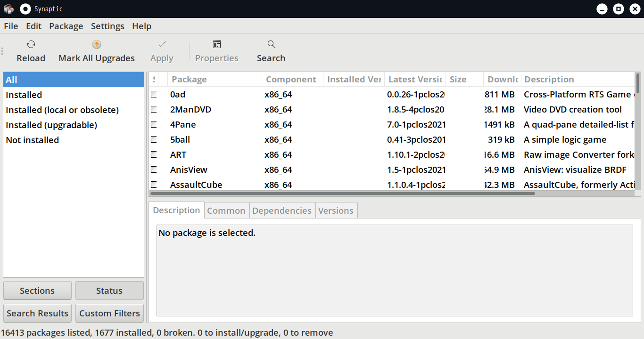The height and width of the screenshot is (339, 644).
Task: Sort by Latest Version column header
Action: coord(415,79)
